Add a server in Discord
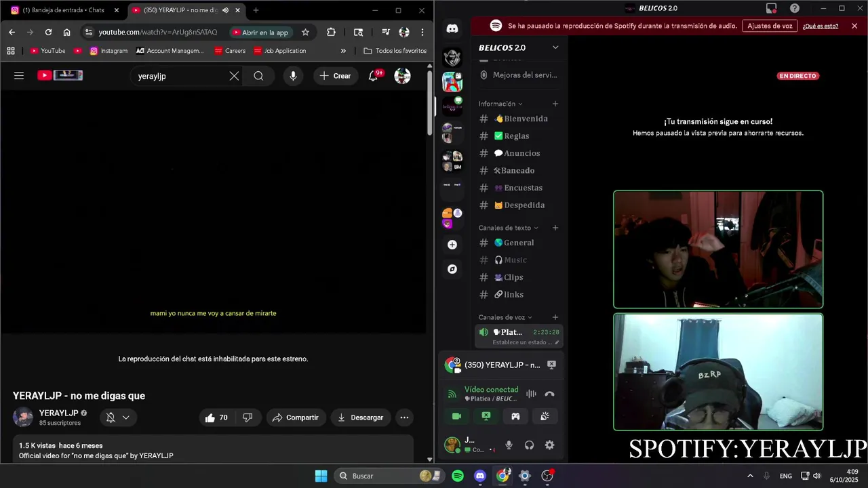Image resolution: width=868 pixels, height=488 pixels. [452, 245]
